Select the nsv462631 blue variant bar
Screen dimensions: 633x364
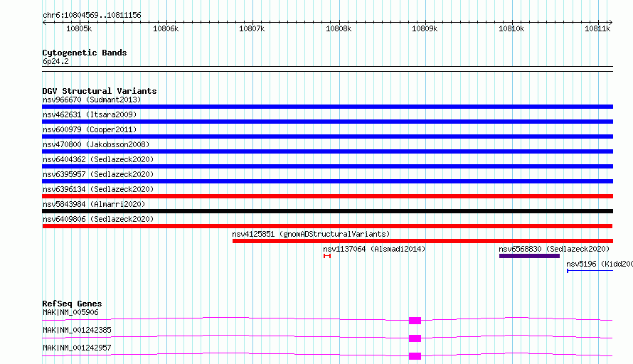click(x=327, y=122)
